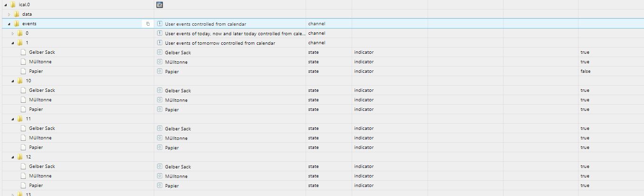The image size is (644, 196).
Task: Click the folder icon of folder 10
Action: pos(20,81)
